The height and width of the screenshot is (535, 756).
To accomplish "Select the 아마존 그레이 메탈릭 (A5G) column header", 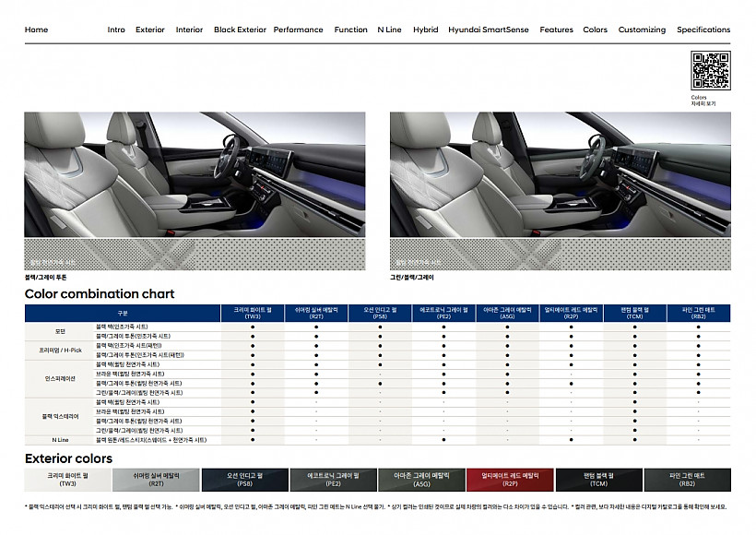I will (x=507, y=313).
